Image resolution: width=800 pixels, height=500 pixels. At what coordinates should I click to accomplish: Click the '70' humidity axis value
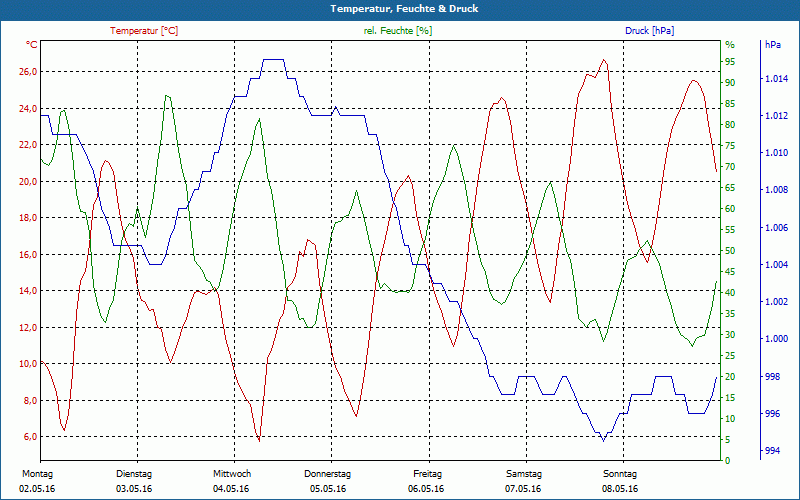[x=730, y=167]
